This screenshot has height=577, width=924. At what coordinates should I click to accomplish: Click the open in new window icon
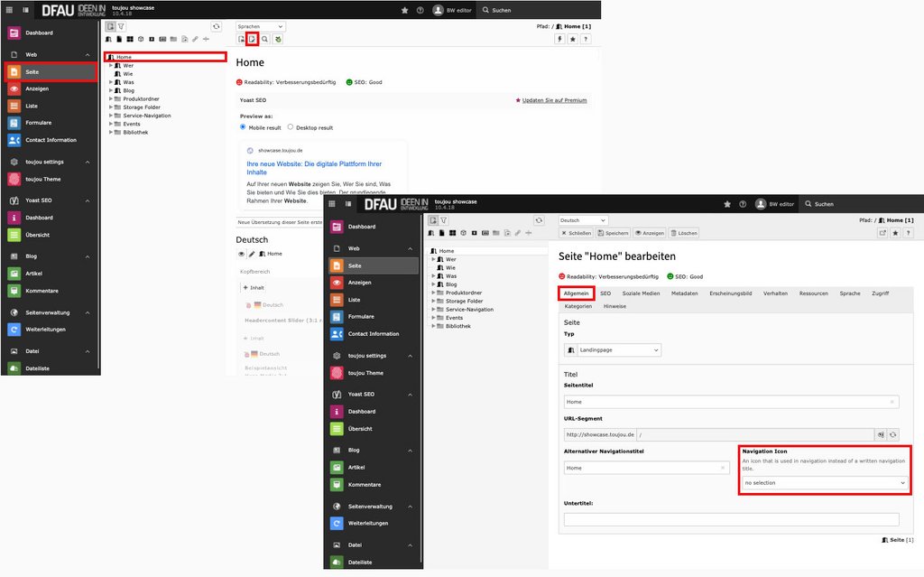[x=882, y=233]
